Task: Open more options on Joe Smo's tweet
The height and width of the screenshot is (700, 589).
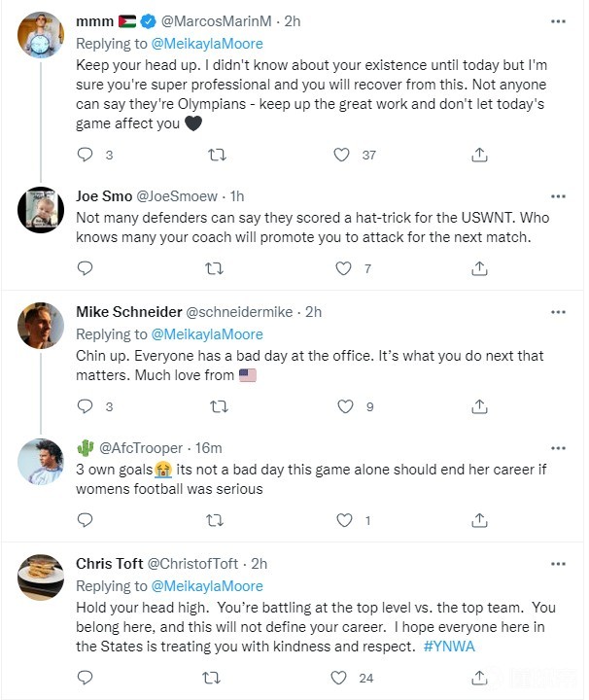Action: 558,197
